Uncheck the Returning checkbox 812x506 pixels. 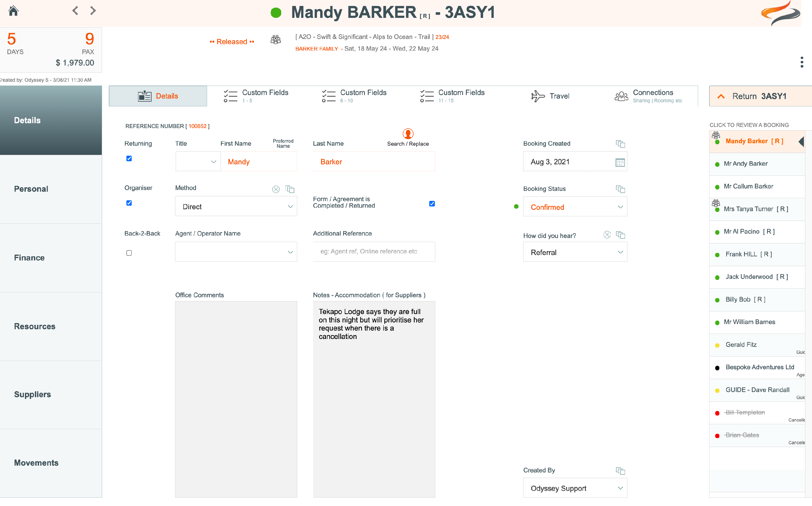[129, 159]
